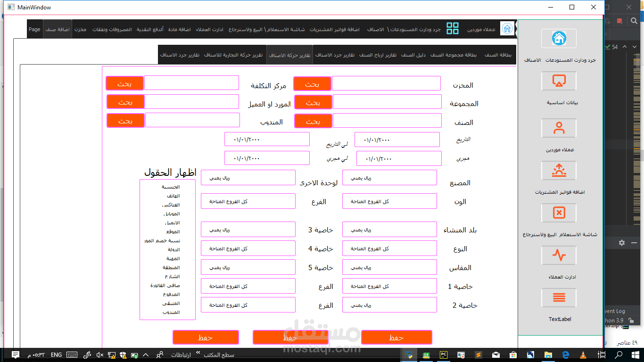Click بحث button next to المجموعة
The width and height of the screenshot is (644, 362).
pyautogui.click(x=313, y=102)
